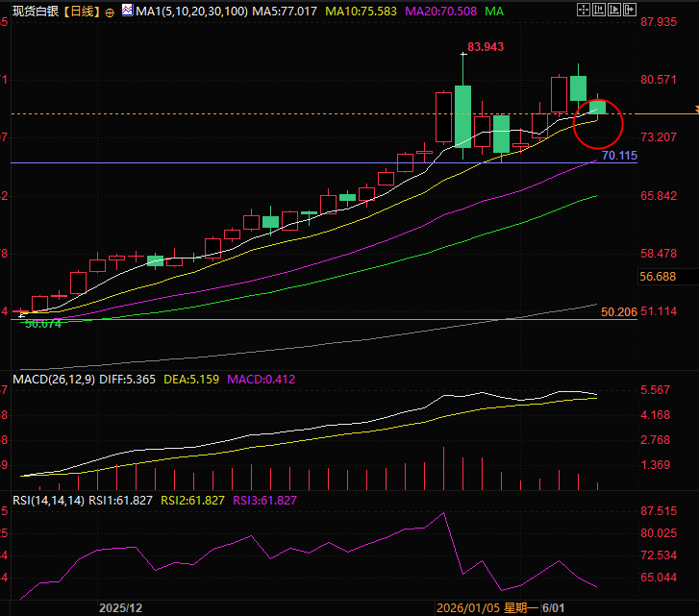This screenshot has width=699, height=616.
Task: Click the RSI2:61.827 value label
Action: [x=192, y=501]
